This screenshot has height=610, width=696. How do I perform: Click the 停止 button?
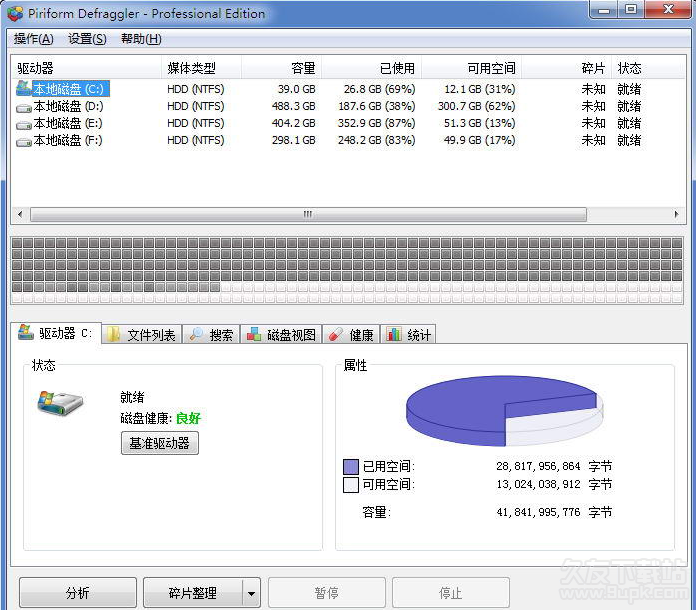451,592
